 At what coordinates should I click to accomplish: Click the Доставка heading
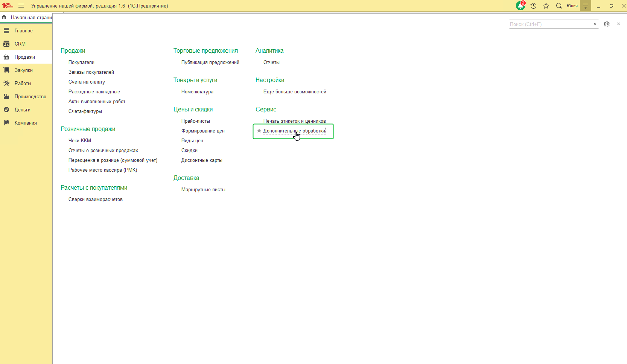coord(186,178)
